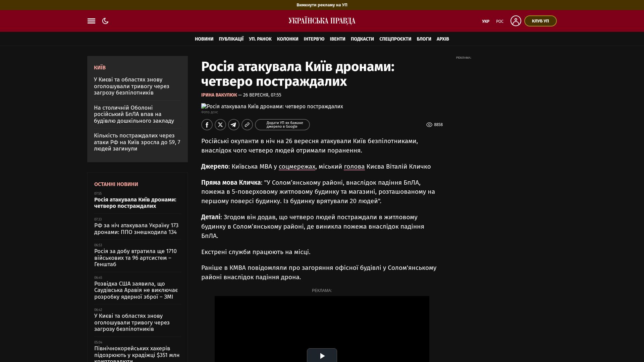Viewport: 644px width, 362px height.
Task: Copy article link icon
Action: click(x=247, y=125)
